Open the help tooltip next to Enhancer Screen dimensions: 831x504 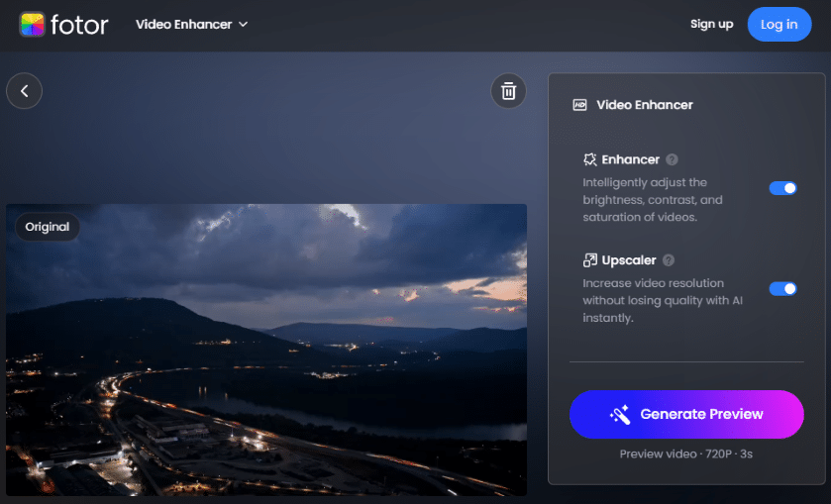[x=672, y=159]
